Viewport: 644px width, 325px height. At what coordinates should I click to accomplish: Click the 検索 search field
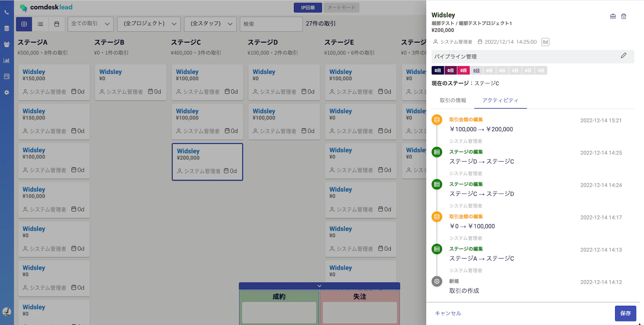click(271, 24)
